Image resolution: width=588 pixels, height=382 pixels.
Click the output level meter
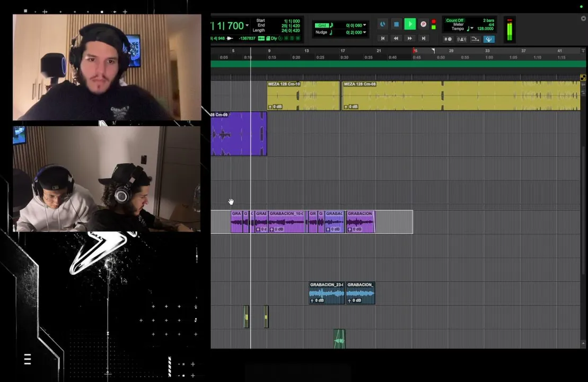509,29
